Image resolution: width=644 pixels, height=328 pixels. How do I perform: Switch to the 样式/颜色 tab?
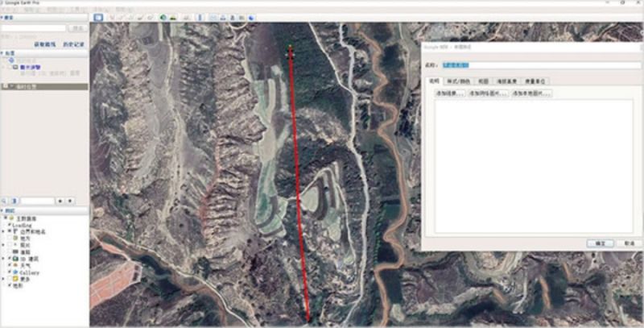(x=459, y=81)
